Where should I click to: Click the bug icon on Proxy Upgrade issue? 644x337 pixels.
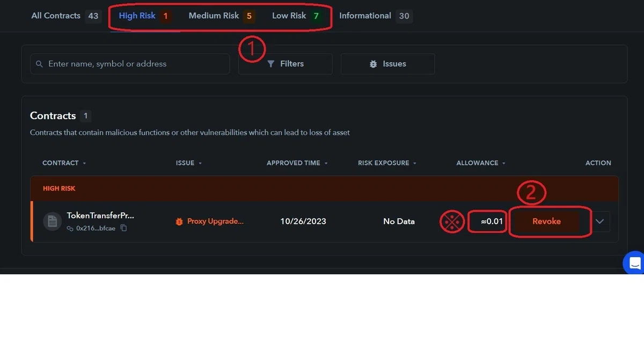coord(180,221)
